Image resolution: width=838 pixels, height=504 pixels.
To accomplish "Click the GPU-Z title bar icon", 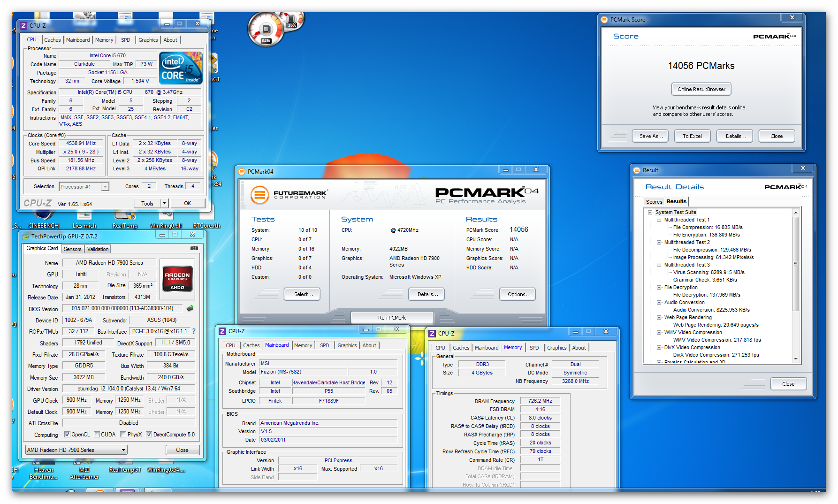I will pyautogui.click(x=26, y=236).
